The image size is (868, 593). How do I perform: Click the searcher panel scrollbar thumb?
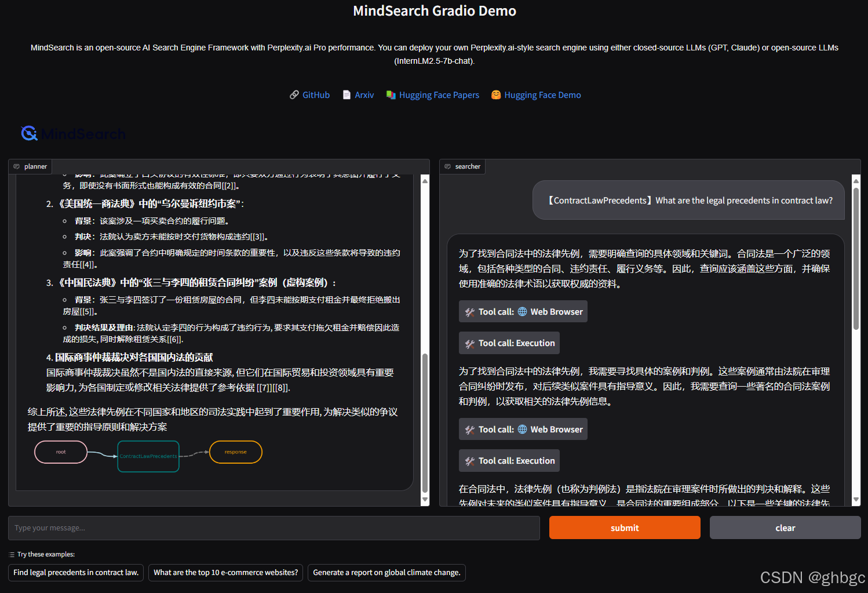[856, 259]
